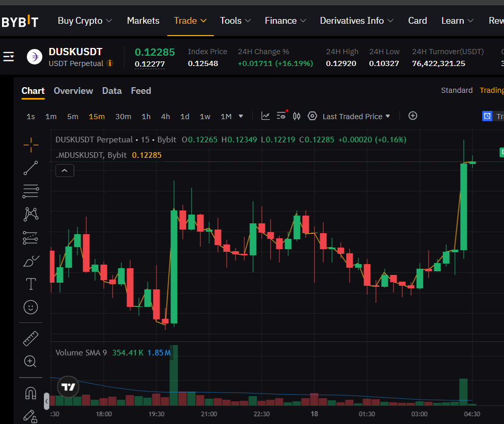504x424 pixels.
Task: Select the 4h timeframe
Action: (165, 117)
